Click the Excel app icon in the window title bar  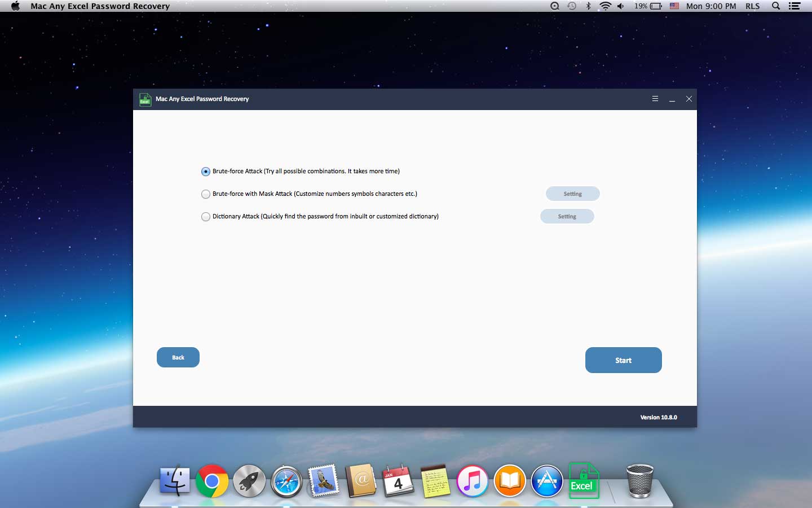(145, 99)
